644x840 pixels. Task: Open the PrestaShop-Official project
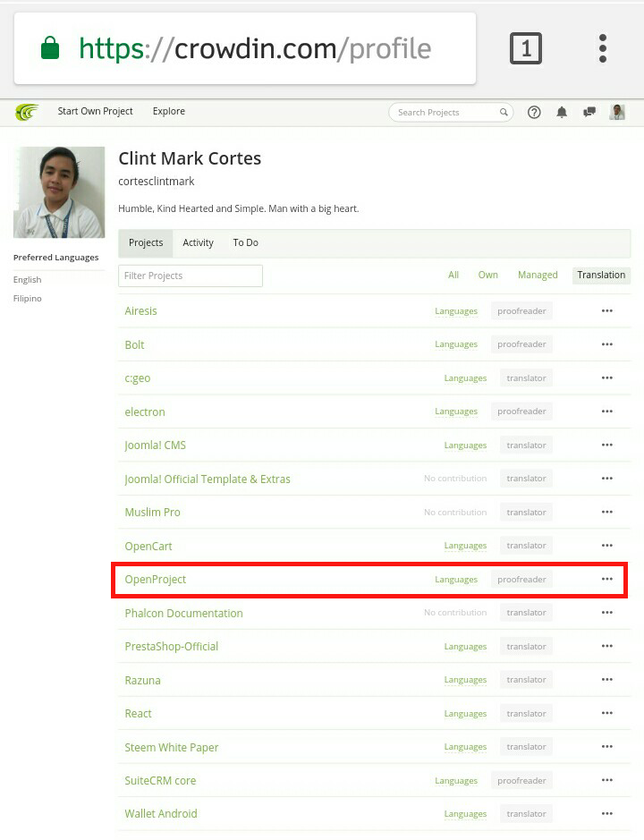click(172, 646)
